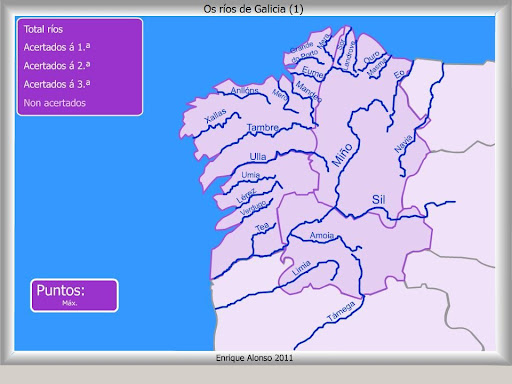Image resolution: width=512 pixels, height=384 pixels.
Task: Select the Ulla river label
Action: pos(258,157)
